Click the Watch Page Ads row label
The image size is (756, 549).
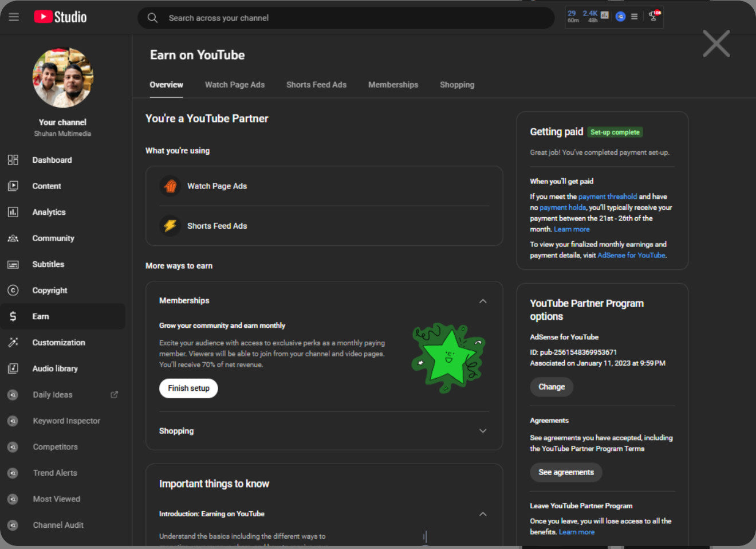click(217, 186)
